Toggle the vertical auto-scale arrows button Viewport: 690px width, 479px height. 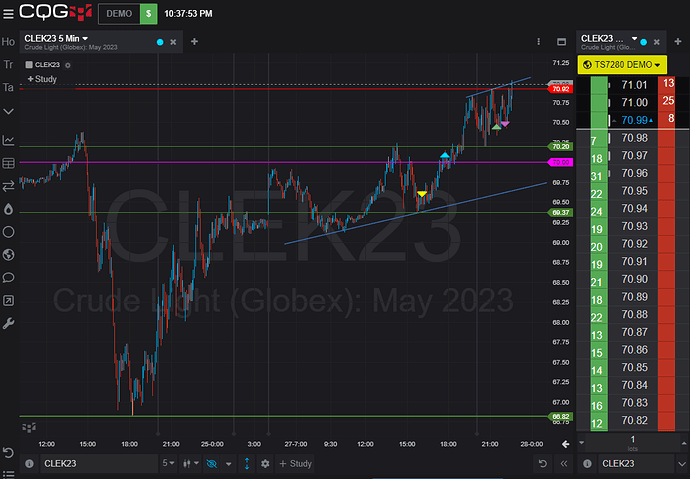point(247,463)
